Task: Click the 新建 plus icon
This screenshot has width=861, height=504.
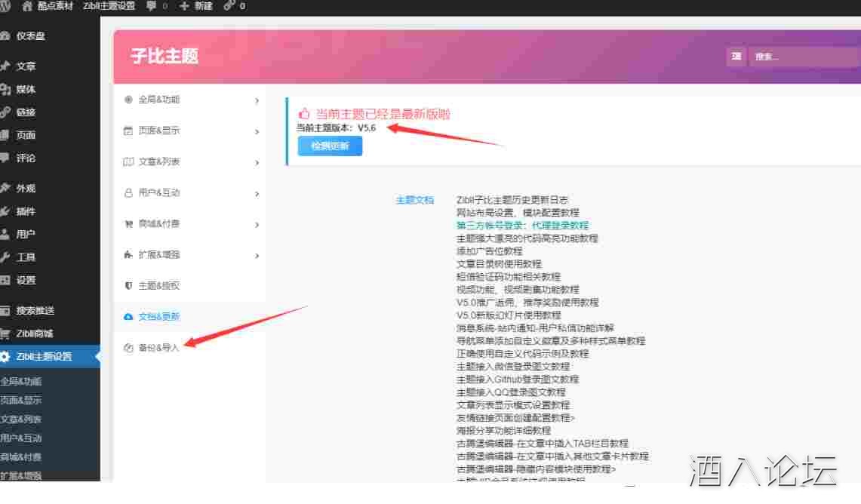Action: point(184,6)
